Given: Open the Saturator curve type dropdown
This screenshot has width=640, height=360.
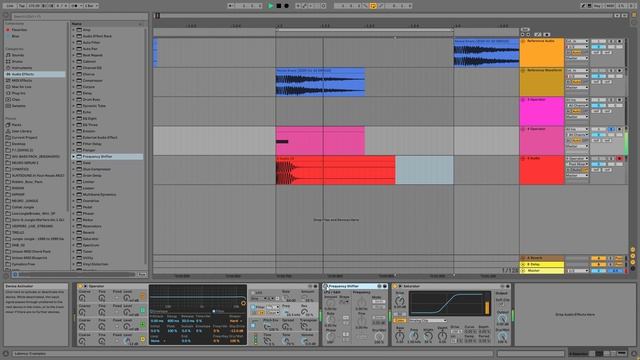Looking at the screenshot, I should (428, 321).
